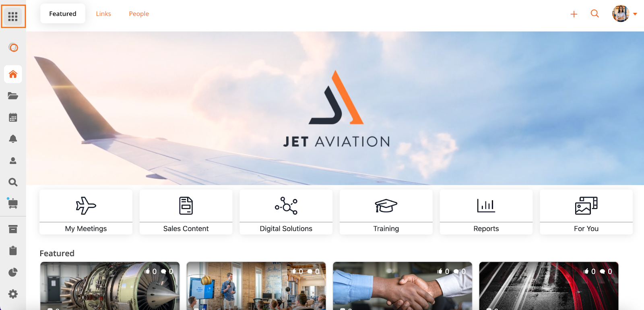Open the Sales Content tile
The image size is (644, 310).
point(186,212)
